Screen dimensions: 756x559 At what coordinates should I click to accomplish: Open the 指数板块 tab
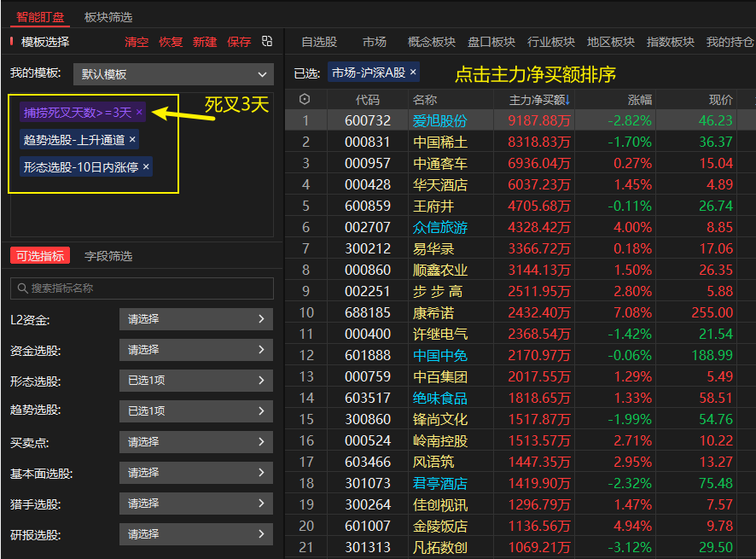(x=671, y=42)
